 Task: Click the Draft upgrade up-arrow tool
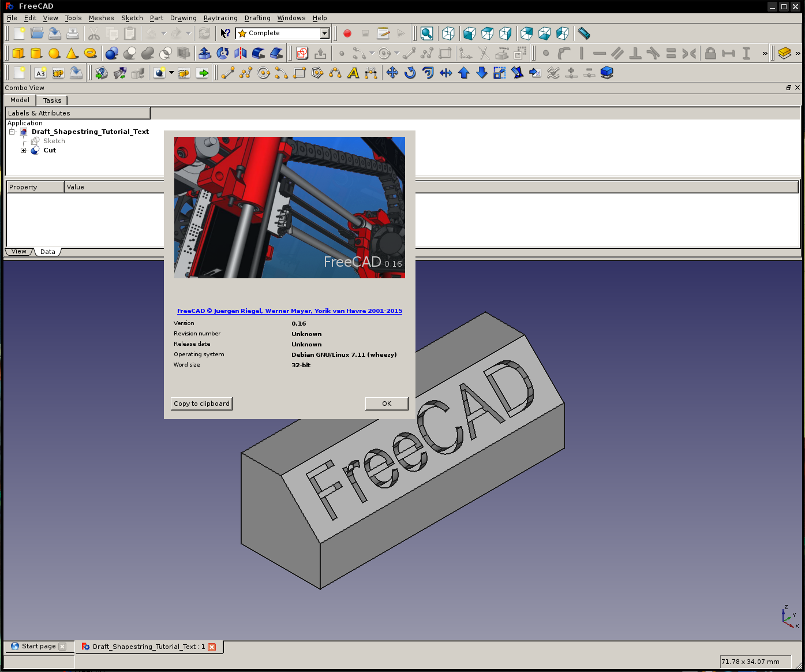[x=464, y=73]
